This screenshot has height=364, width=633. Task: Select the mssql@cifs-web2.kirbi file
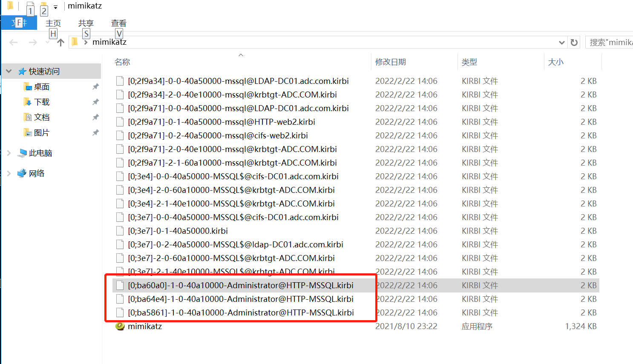[x=218, y=135]
